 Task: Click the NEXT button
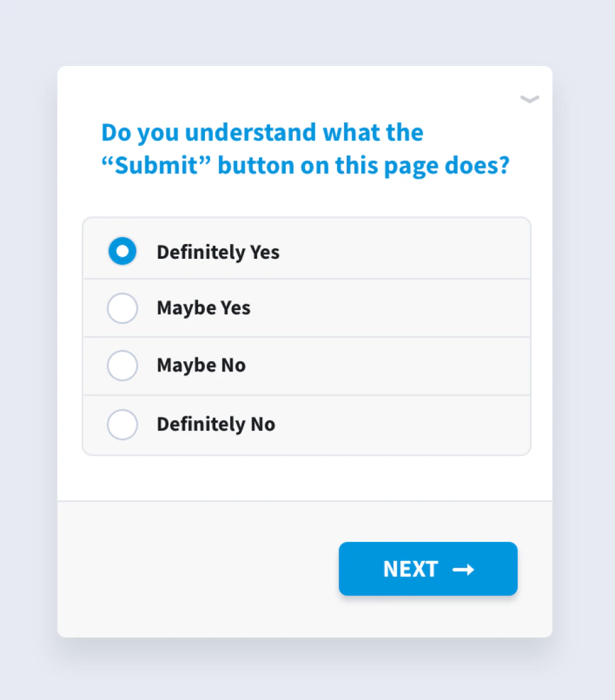point(428,569)
